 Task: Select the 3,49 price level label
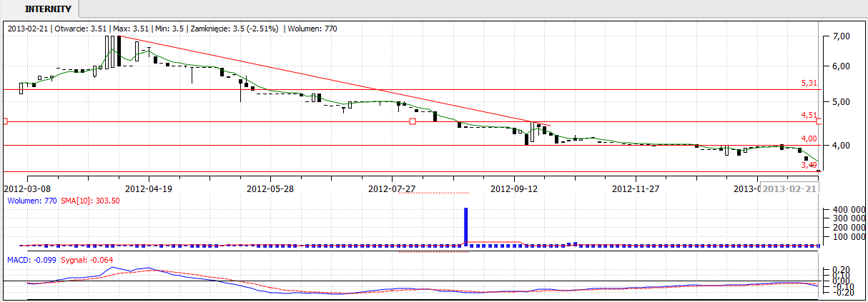809,165
